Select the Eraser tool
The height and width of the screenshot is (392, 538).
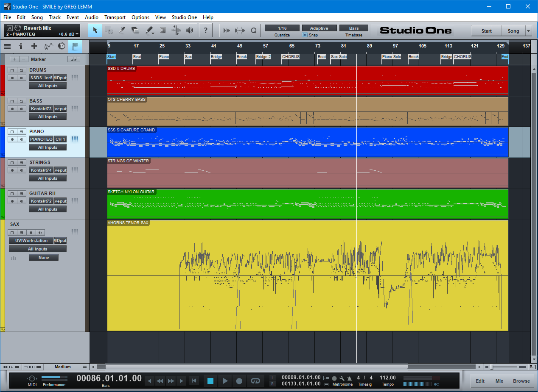[x=135, y=30]
